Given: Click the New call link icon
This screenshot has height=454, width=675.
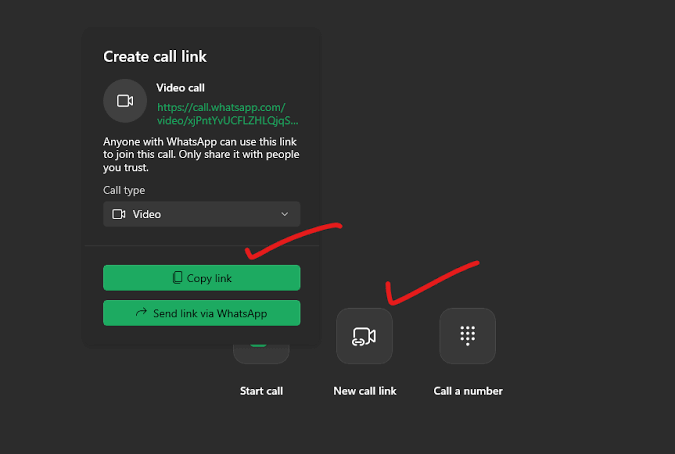Looking at the screenshot, I should tap(364, 336).
